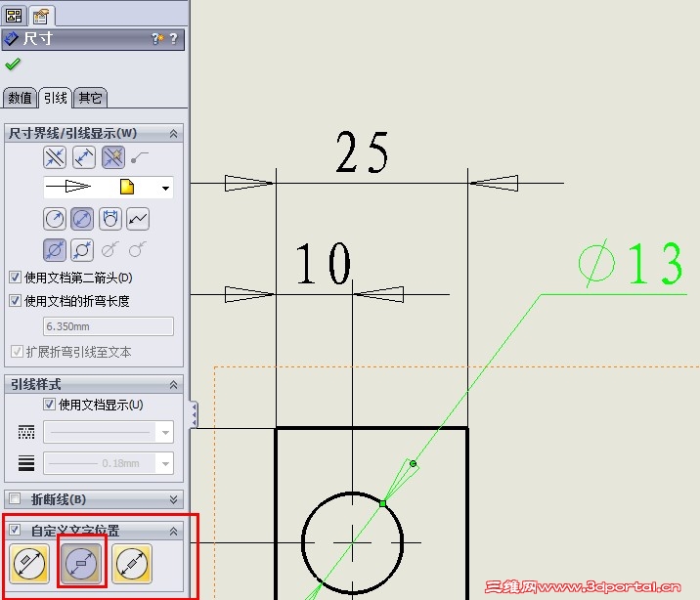Toggle use document display checkbox
This screenshot has height=600, width=700.
click(49, 405)
